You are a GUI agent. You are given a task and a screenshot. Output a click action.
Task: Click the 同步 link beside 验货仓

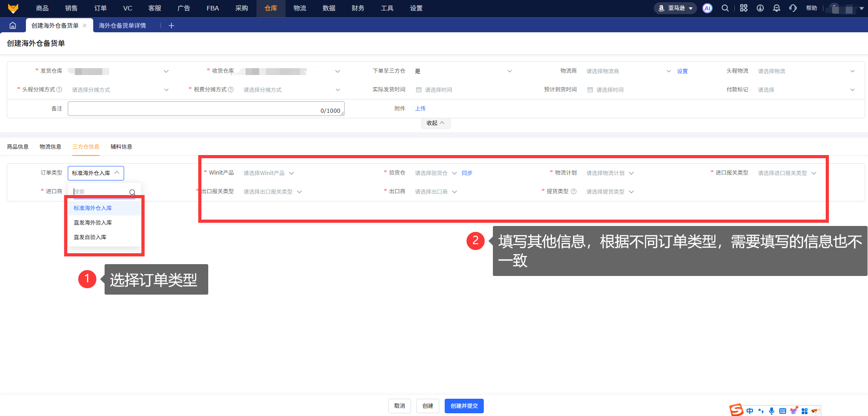467,173
